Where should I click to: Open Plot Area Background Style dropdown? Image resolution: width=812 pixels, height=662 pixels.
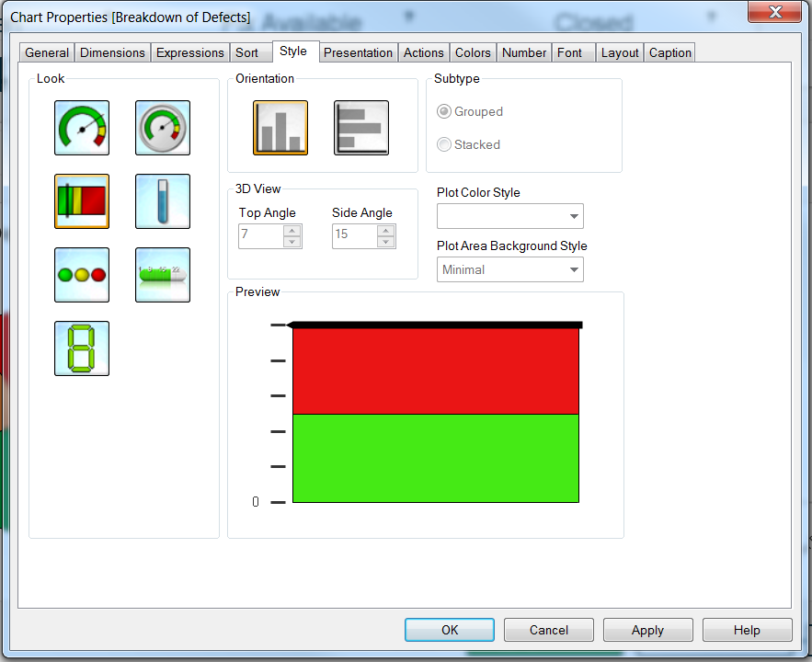pos(510,269)
